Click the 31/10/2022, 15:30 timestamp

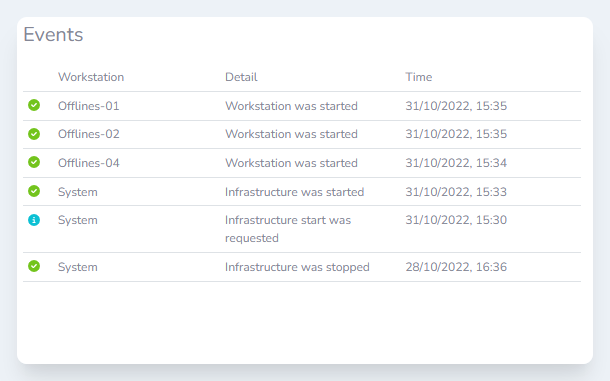(x=456, y=220)
